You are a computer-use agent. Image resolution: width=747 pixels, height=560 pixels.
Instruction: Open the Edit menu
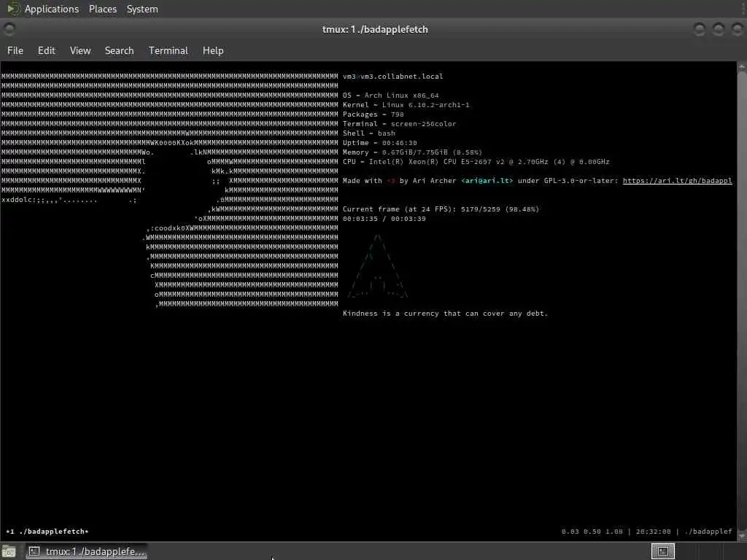click(x=46, y=50)
